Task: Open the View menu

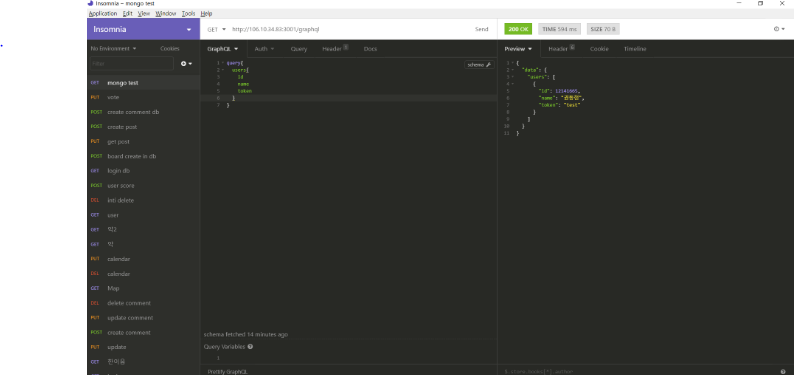Action: click(144, 14)
